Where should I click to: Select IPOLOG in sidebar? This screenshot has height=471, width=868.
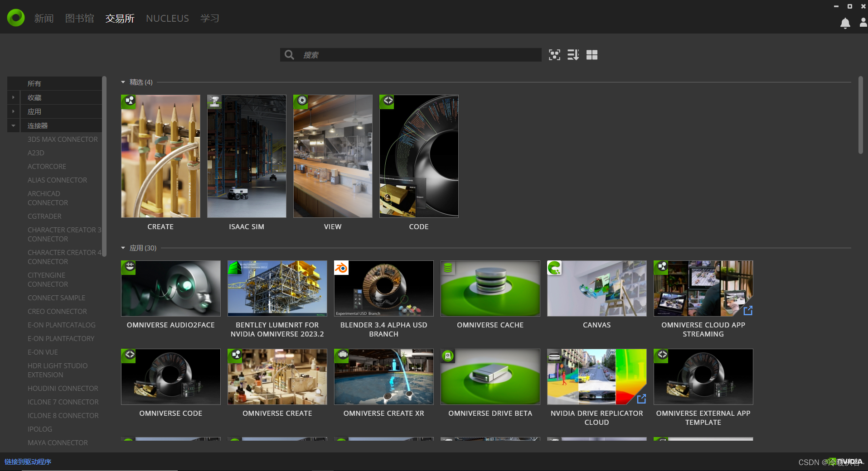tap(40, 429)
